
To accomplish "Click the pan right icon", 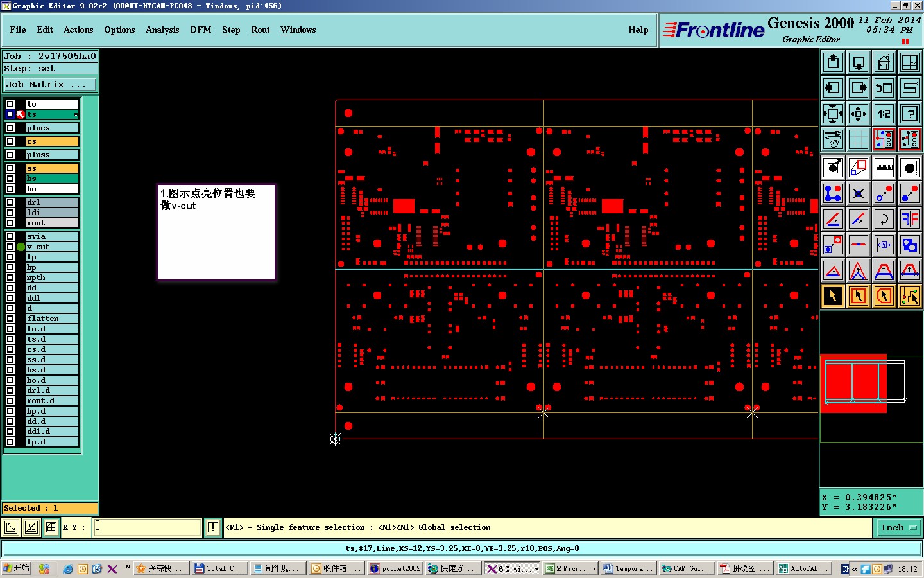I will pyautogui.click(x=859, y=88).
